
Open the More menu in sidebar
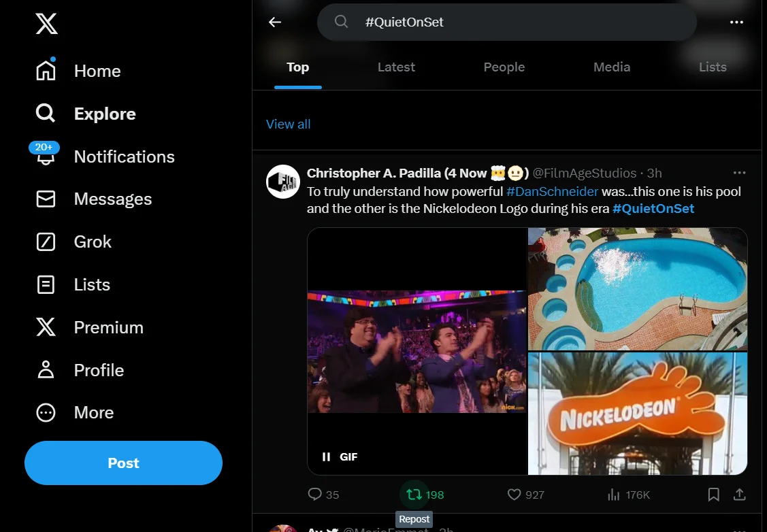coord(75,413)
